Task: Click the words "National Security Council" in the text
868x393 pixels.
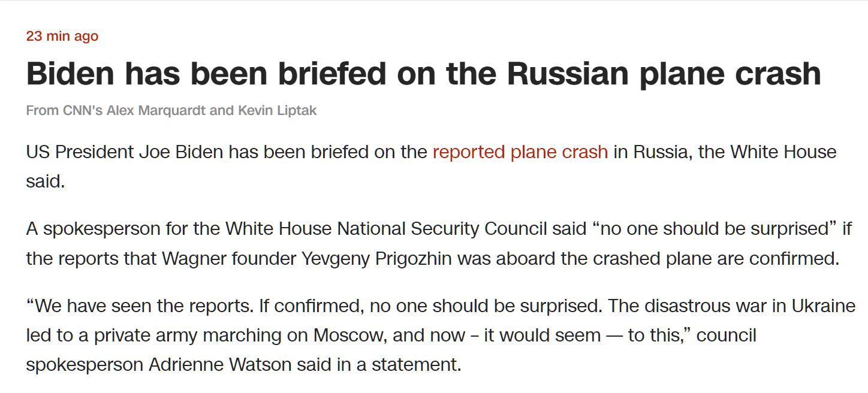Action: (x=442, y=229)
